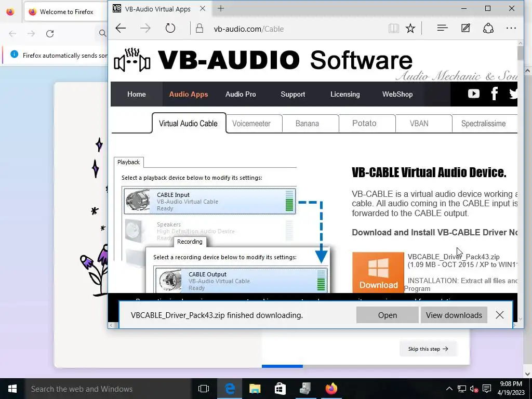Switch to the Voicemeeter tab

click(251, 124)
